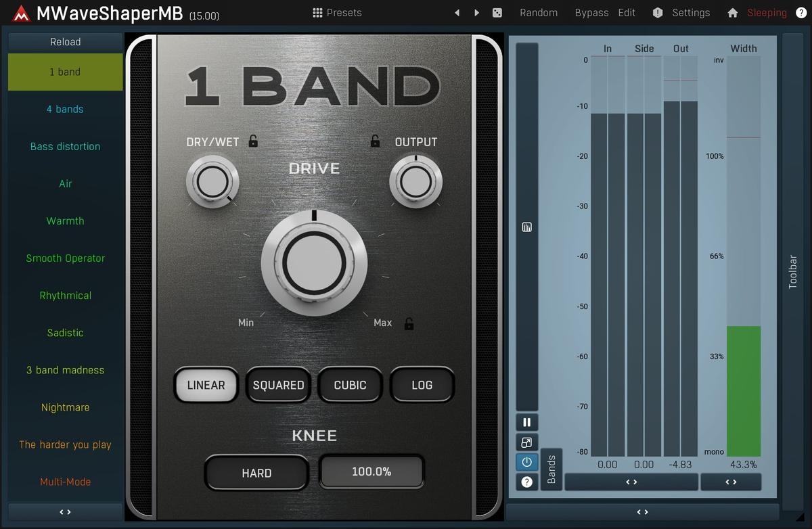Expand the preset list bottom arrows
The height and width of the screenshot is (529, 812).
pos(65,512)
